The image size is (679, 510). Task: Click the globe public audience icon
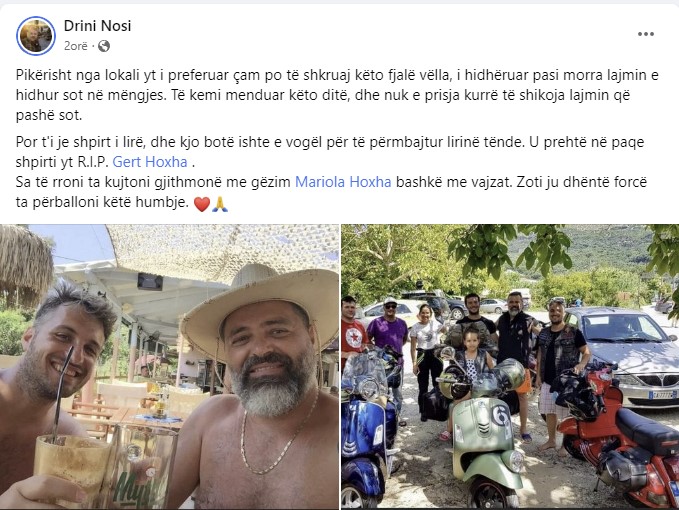click(x=104, y=46)
